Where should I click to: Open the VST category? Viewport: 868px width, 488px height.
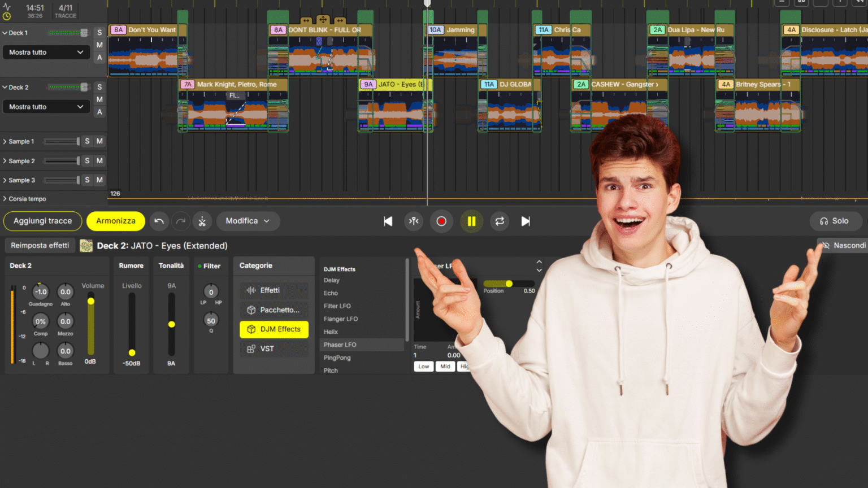pyautogui.click(x=274, y=349)
